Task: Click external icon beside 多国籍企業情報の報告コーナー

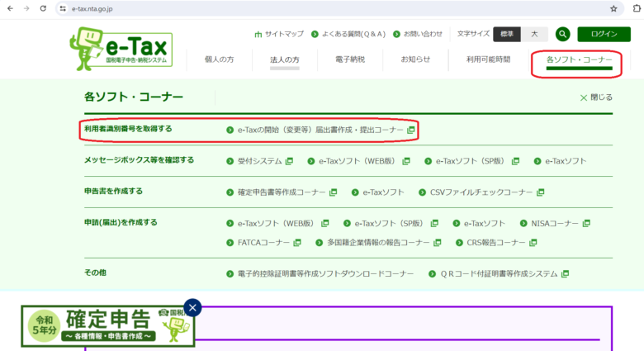Action: coord(438,243)
